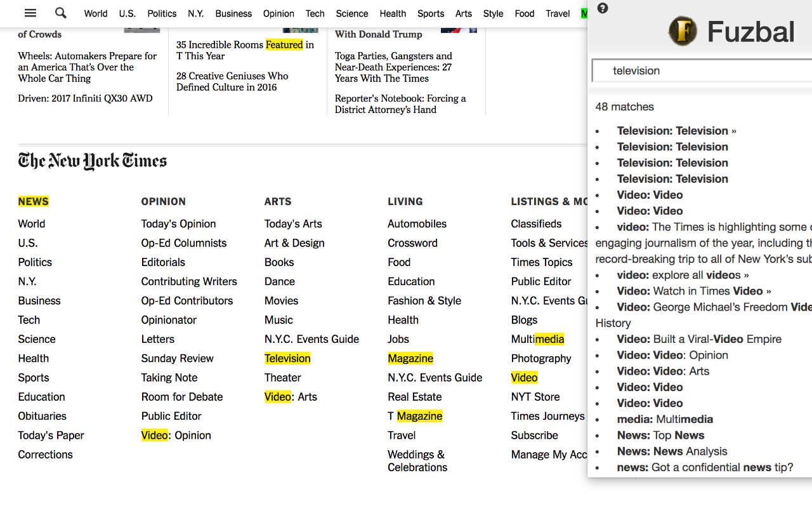The width and height of the screenshot is (812, 508).
Task: Open Theater link under Arts
Action: (282, 377)
